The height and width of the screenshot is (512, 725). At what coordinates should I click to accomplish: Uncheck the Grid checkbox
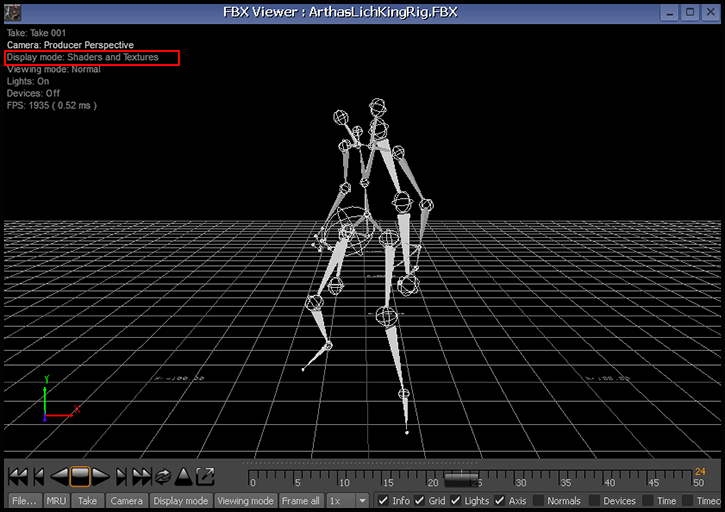coord(419,500)
